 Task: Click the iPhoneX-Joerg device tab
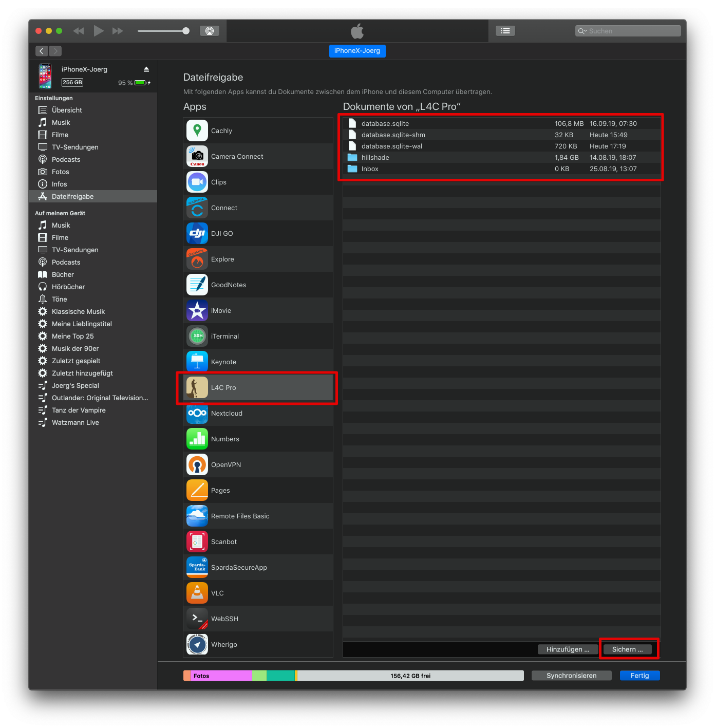[357, 51]
